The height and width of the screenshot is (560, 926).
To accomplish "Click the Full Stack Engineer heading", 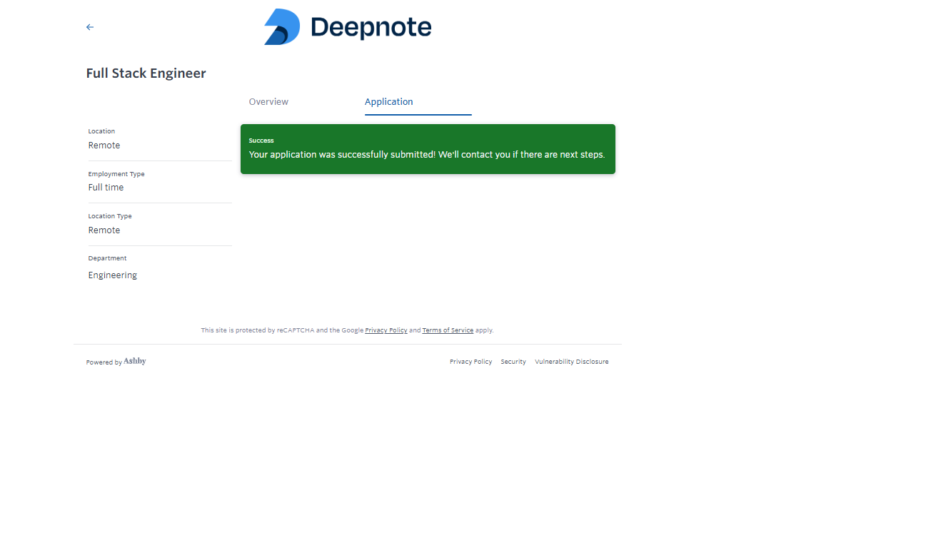I will [x=146, y=73].
